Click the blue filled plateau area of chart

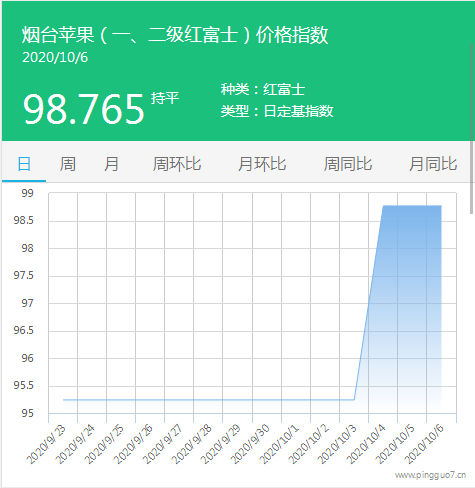pos(412,300)
